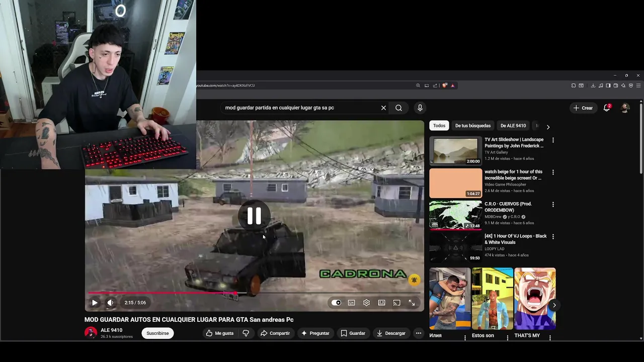Click the page vertical scrollbar
Viewport: 644px width, 362px height.
click(641, 138)
